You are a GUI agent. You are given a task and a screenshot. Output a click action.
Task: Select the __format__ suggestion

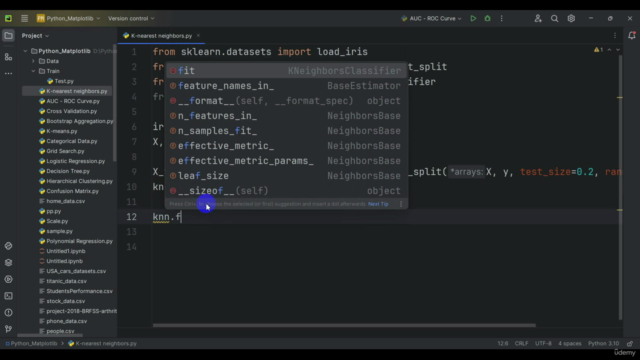286,101
